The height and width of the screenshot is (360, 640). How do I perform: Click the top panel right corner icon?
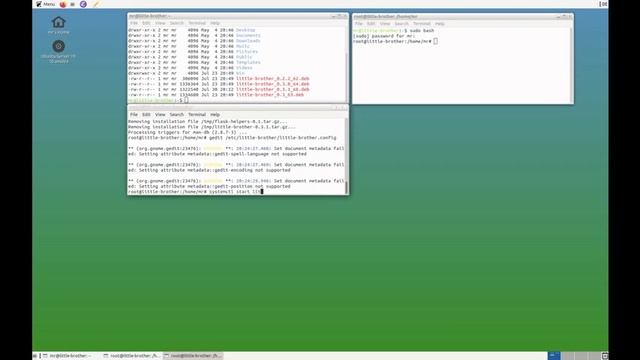tap(603, 4)
